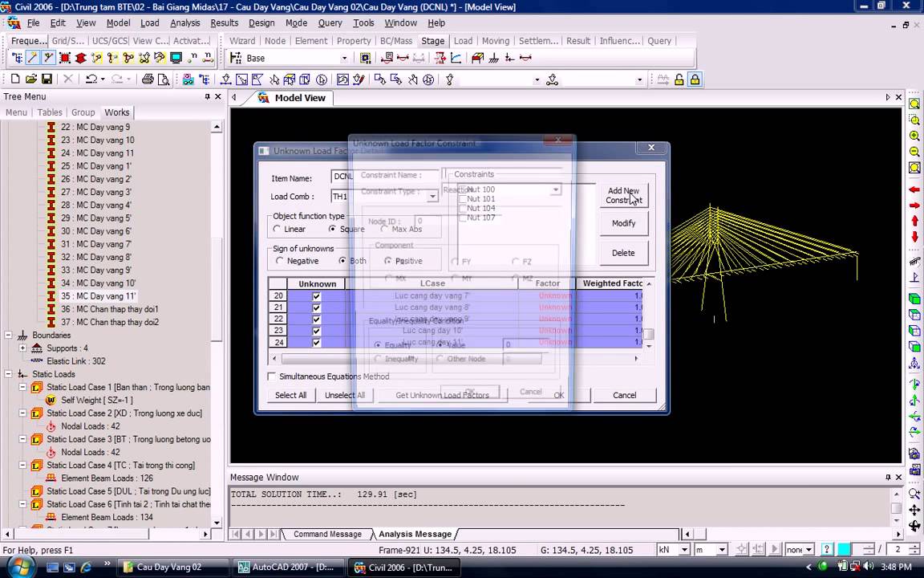Click the stage graph chart icon
The width and height of the screenshot is (924, 578).
[456, 58]
